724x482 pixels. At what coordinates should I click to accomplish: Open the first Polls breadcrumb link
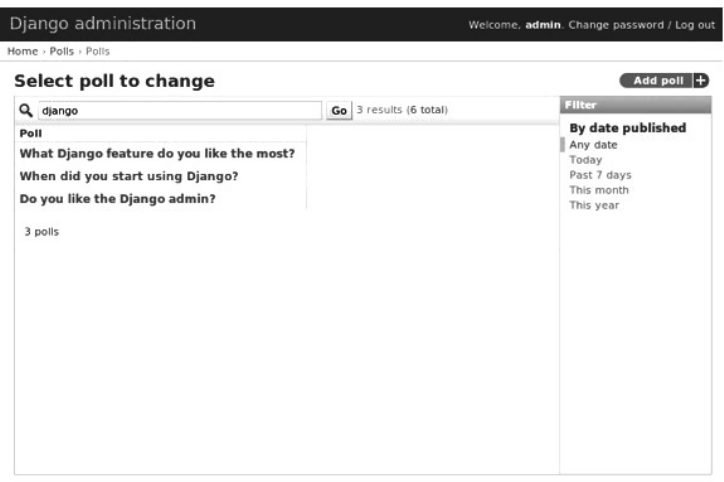point(61,51)
